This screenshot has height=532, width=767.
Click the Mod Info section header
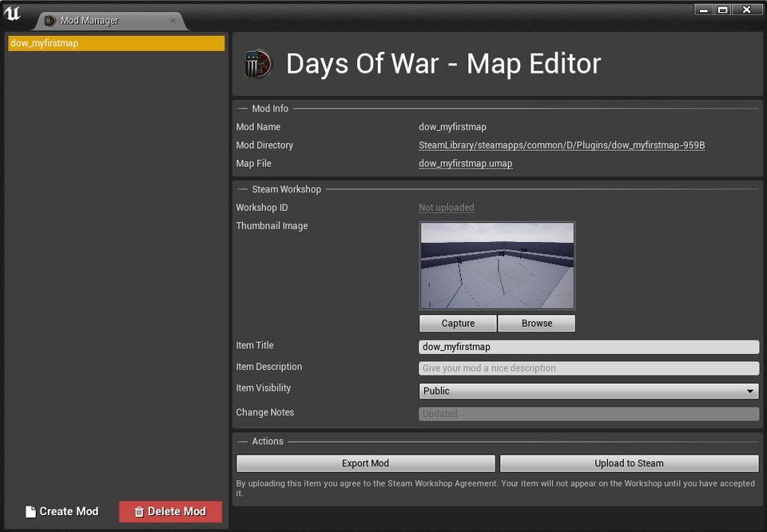tap(270, 109)
